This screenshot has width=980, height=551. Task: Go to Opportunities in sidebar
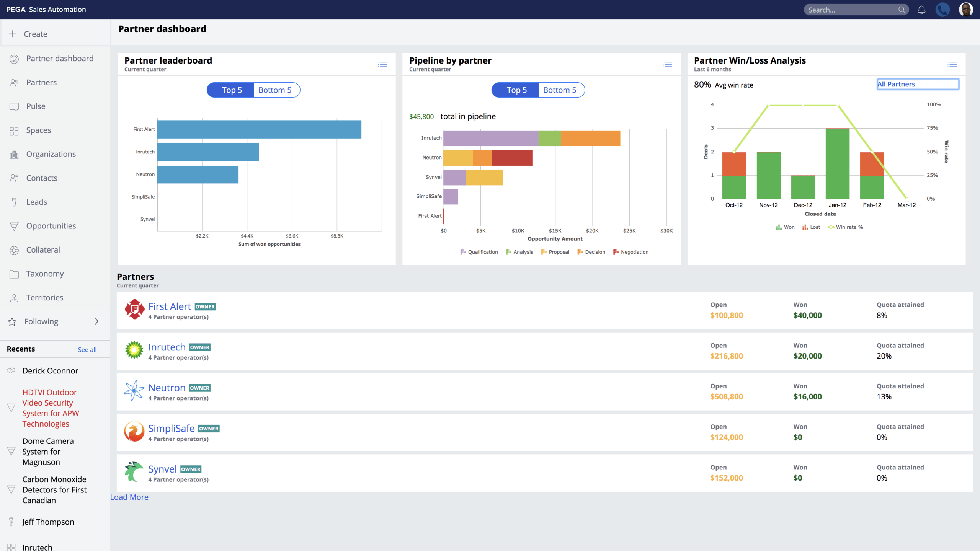coord(51,226)
